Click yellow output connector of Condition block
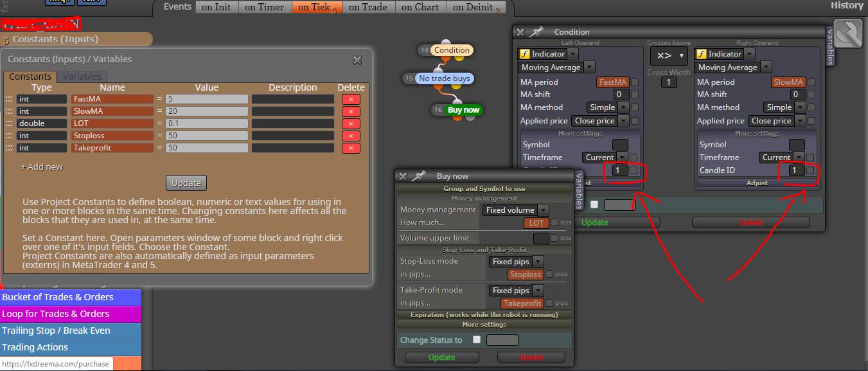Image resolution: width=868 pixels, height=371 pixels. pos(459,58)
